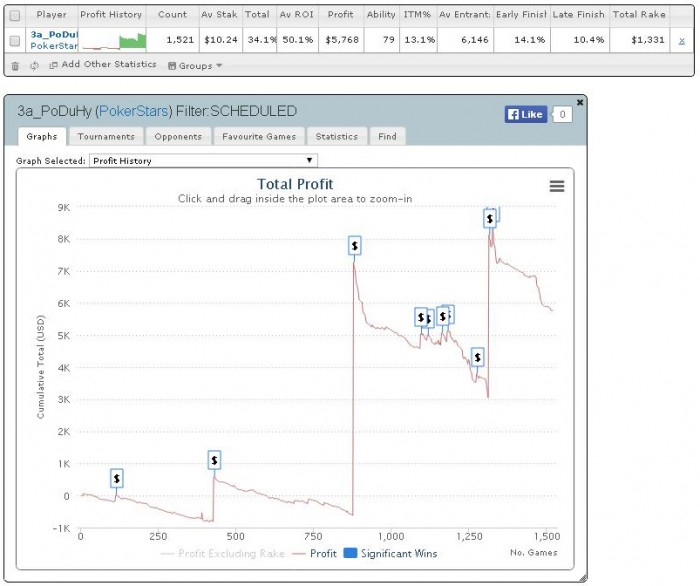700x586 pixels.
Task: Click the $10.24 average stake cell
Action: [x=221, y=40]
